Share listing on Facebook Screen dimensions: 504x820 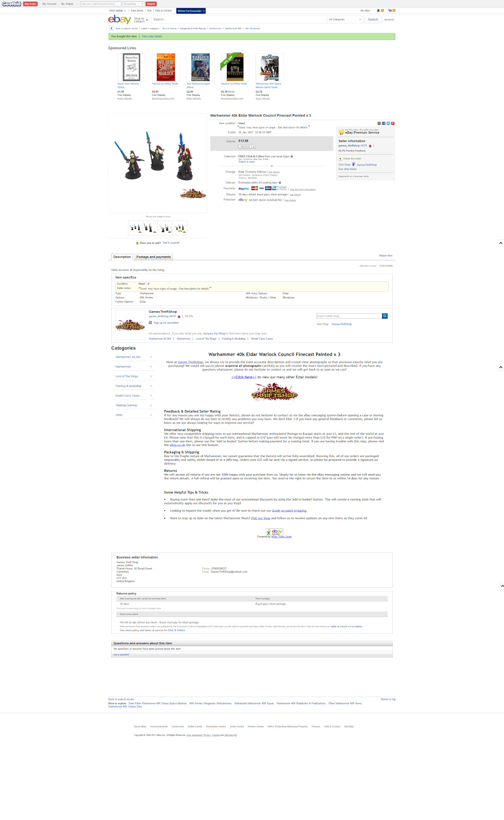384,123
